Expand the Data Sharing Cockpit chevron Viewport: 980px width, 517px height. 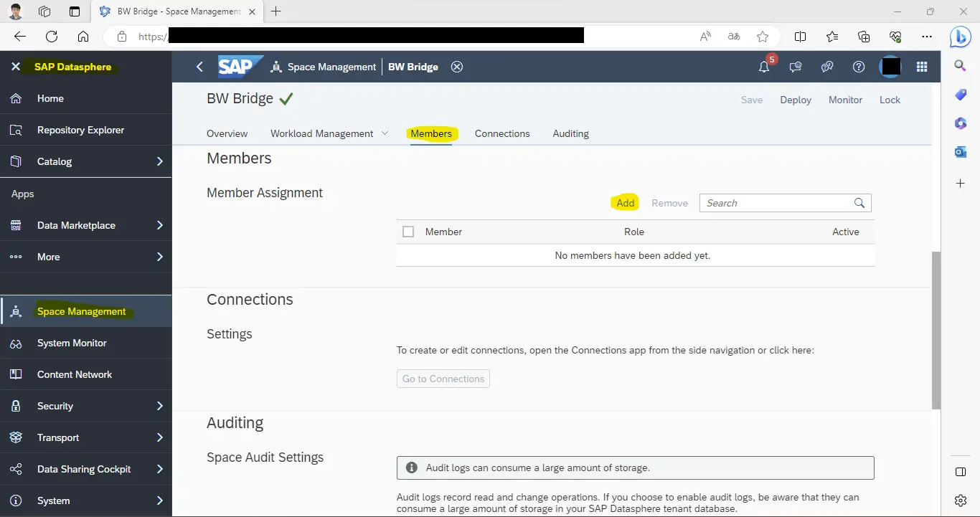click(x=159, y=469)
